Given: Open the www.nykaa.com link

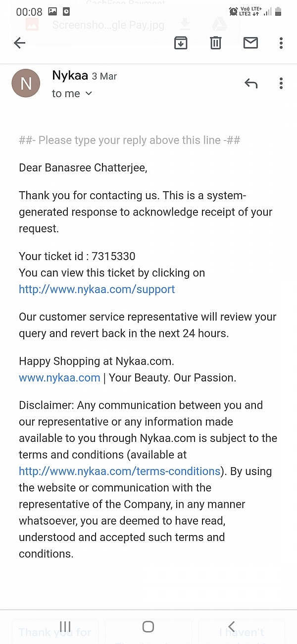Looking at the screenshot, I should (59, 378).
